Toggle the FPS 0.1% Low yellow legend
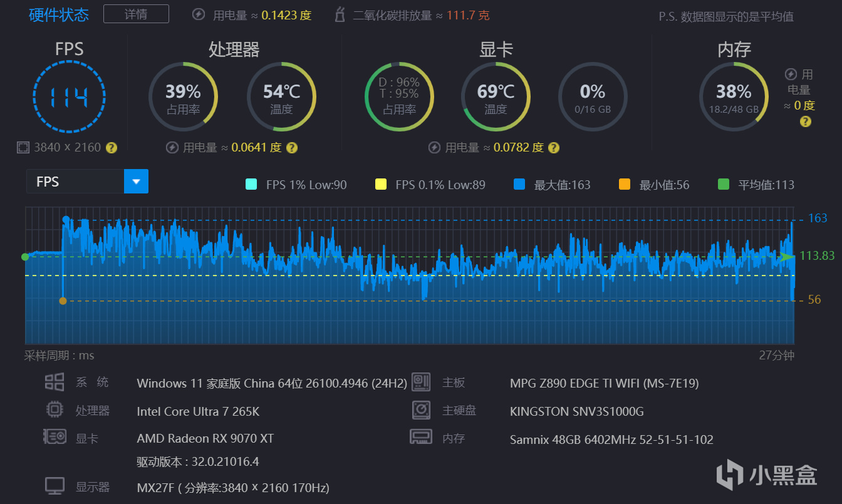The image size is (842, 504). pos(381,185)
